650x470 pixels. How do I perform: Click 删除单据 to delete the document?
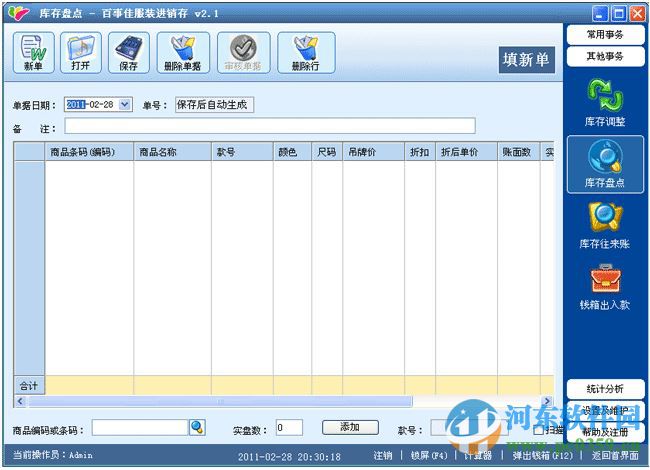[183, 53]
